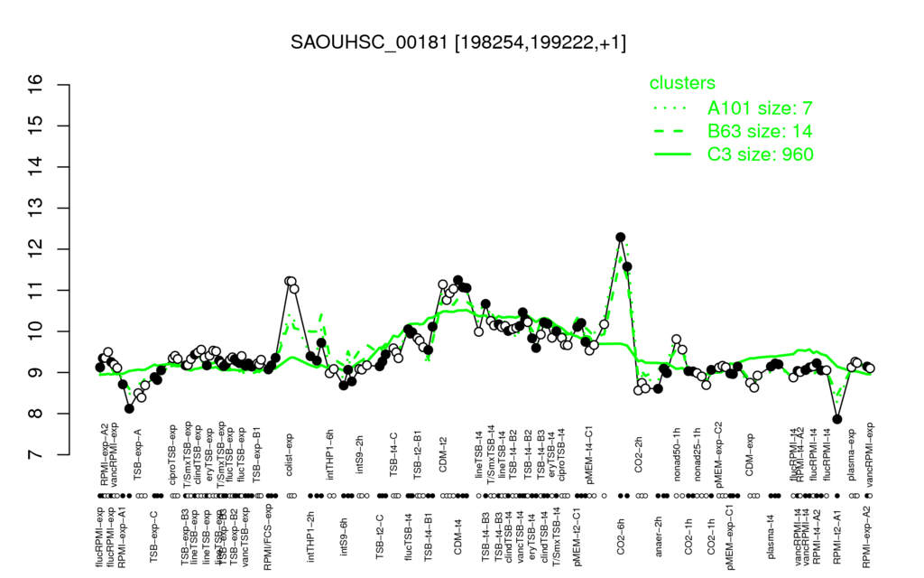Viewport: 924px width, 578px height.
Task: Click legend entry 'A101 size: 7'
Action: pos(760,108)
